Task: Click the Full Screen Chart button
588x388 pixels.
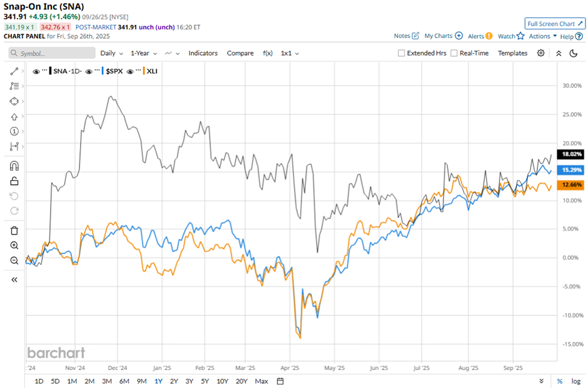Action: (x=555, y=24)
